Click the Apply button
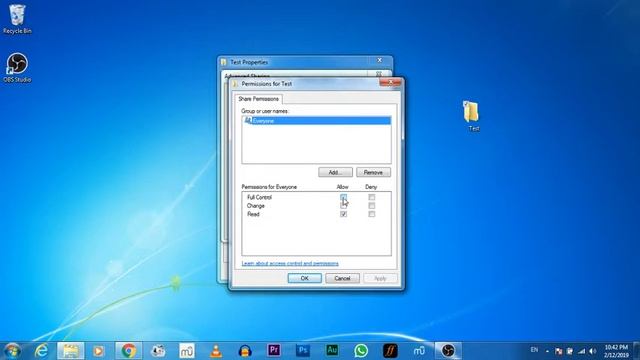The height and width of the screenshot is (360, 640). point(380,278)
